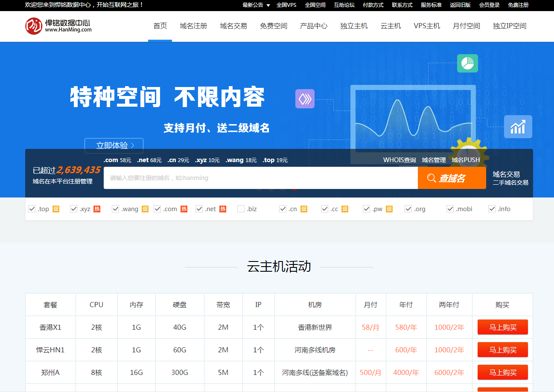Screen dimensions: 554x392
Task: Click the HanMing data center logo
Action: pos(58,26)
